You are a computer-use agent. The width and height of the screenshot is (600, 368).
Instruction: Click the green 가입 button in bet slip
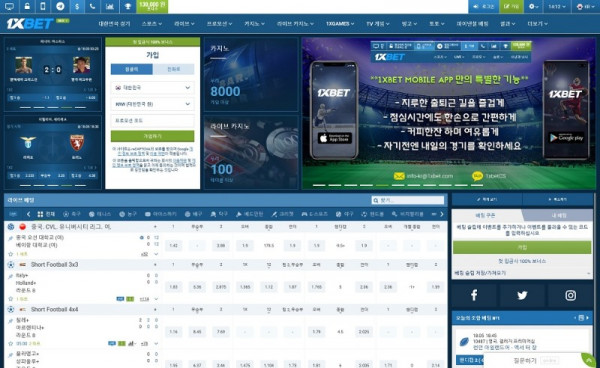click(x=522, y=248)
